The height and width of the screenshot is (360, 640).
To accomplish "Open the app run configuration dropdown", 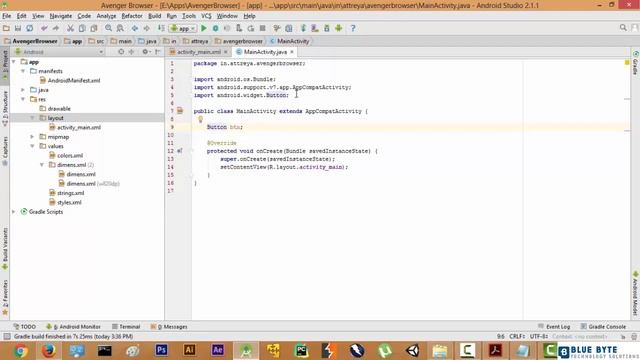I will tap(183, 29).
